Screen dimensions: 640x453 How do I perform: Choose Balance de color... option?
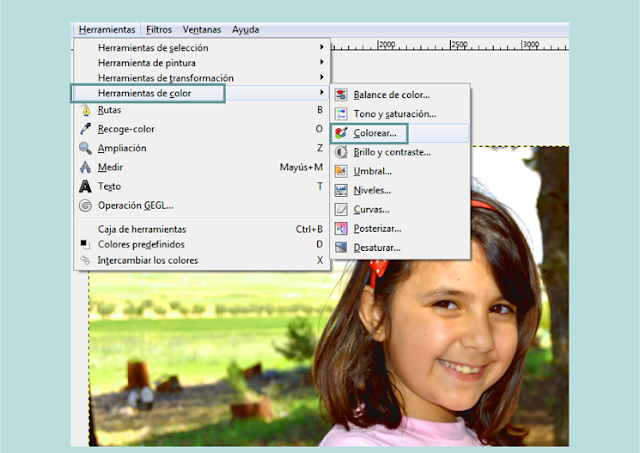[400, 95]
